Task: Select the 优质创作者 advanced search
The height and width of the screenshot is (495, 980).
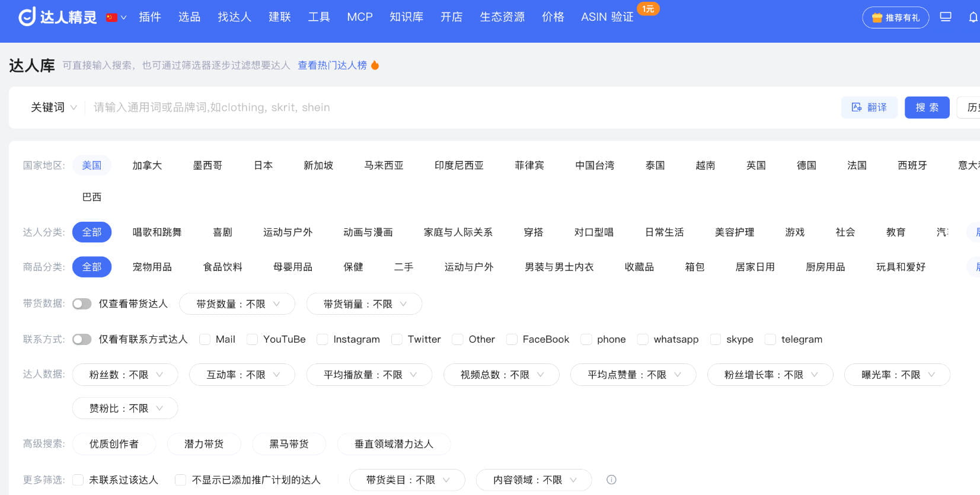Action: click(114, 444)
